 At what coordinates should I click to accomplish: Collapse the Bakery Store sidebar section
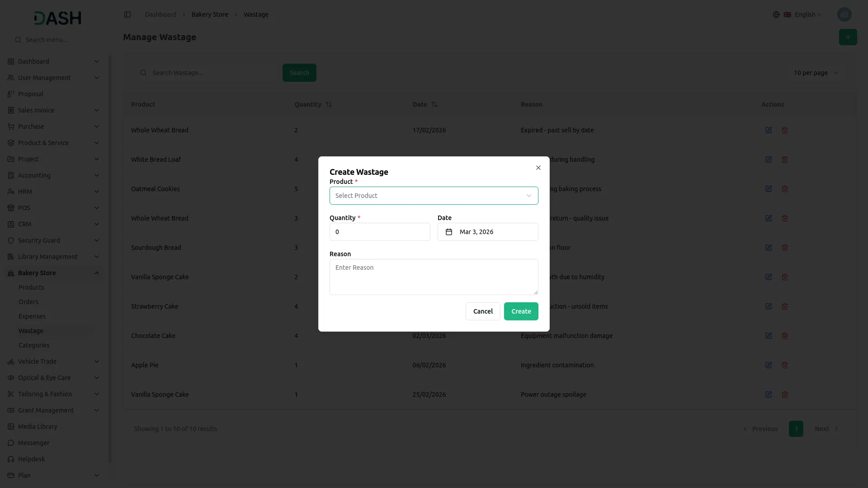click(x=96, y=273)
